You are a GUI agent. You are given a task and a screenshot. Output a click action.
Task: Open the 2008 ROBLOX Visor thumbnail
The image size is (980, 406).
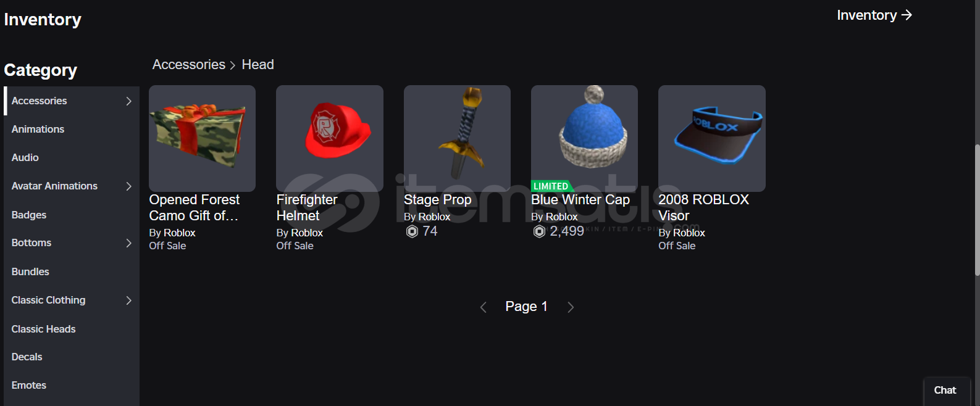tap(712, 138)
